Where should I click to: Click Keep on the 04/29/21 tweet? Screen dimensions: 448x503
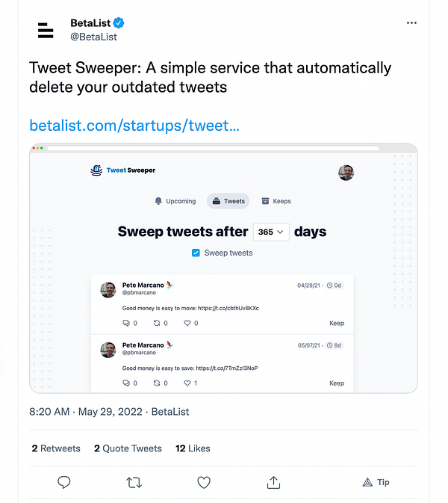click(x=337, y=324)
